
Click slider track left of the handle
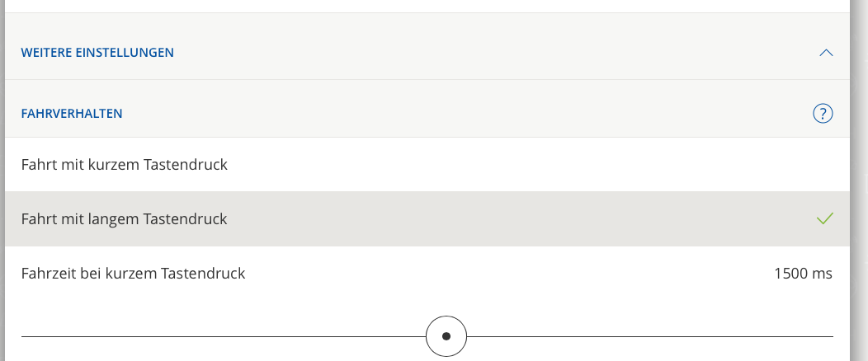point(223,336)
